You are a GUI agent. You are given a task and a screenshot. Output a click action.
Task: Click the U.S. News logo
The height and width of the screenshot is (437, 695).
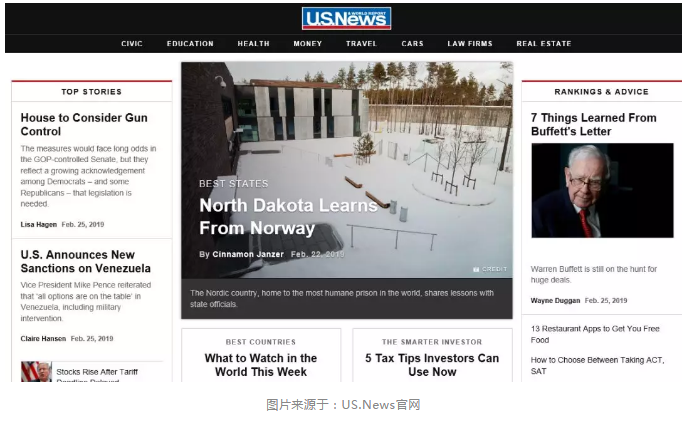346,19
